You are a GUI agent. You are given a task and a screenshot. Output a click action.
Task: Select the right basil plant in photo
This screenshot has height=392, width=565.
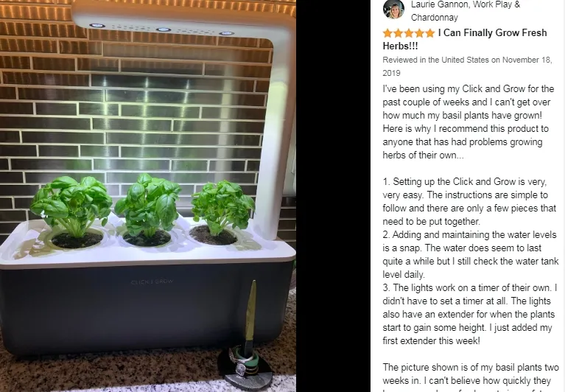point(222,207)
